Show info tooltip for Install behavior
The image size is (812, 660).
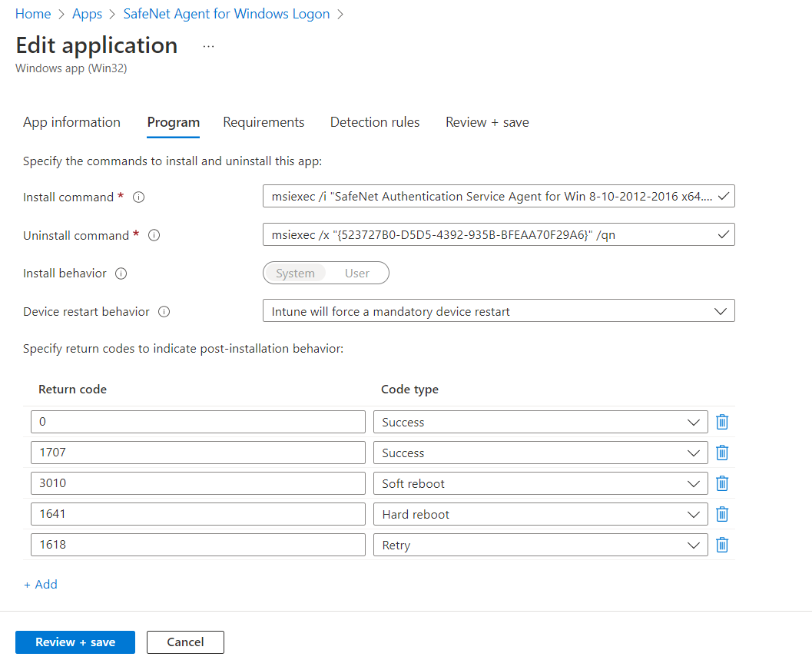coord(121,274)
